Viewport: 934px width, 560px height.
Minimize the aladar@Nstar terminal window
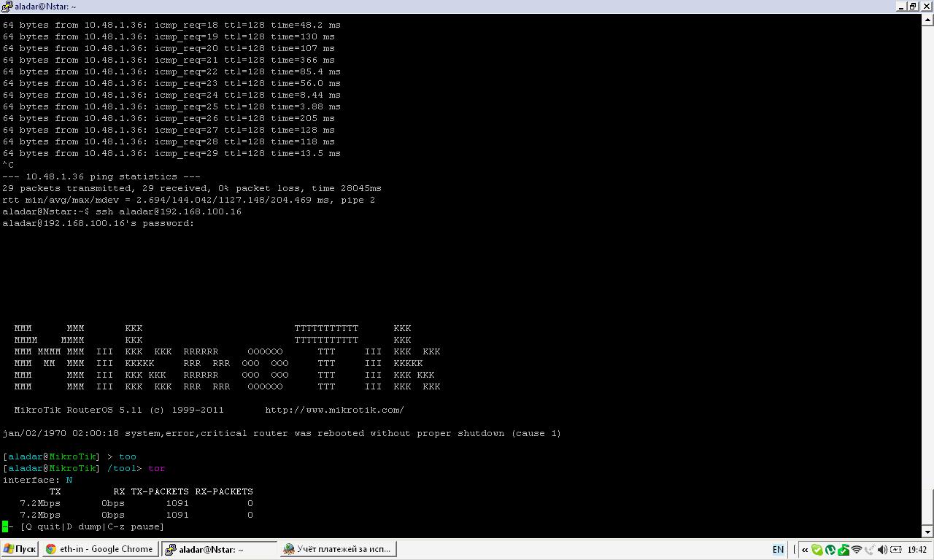[x=901, y=7]
